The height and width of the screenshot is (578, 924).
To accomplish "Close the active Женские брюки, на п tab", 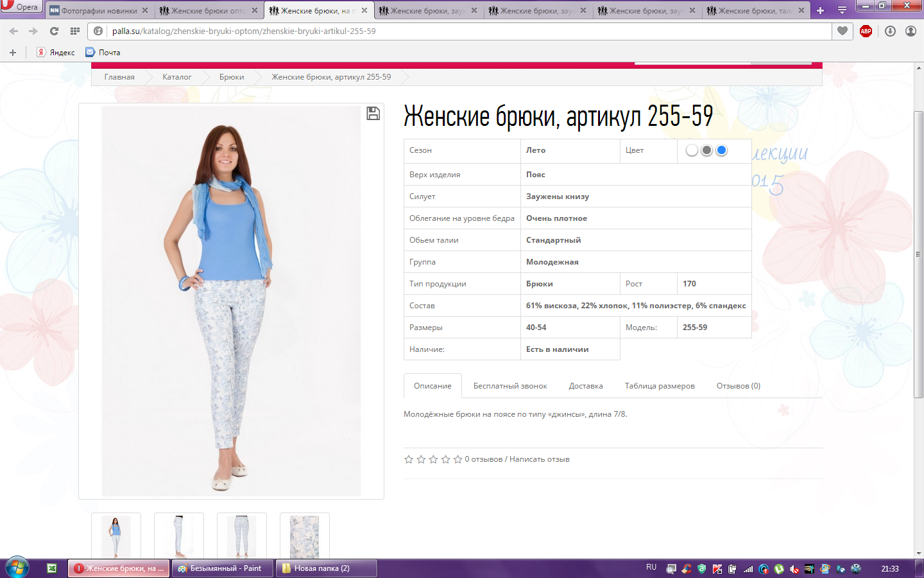I will pos(364,10).
